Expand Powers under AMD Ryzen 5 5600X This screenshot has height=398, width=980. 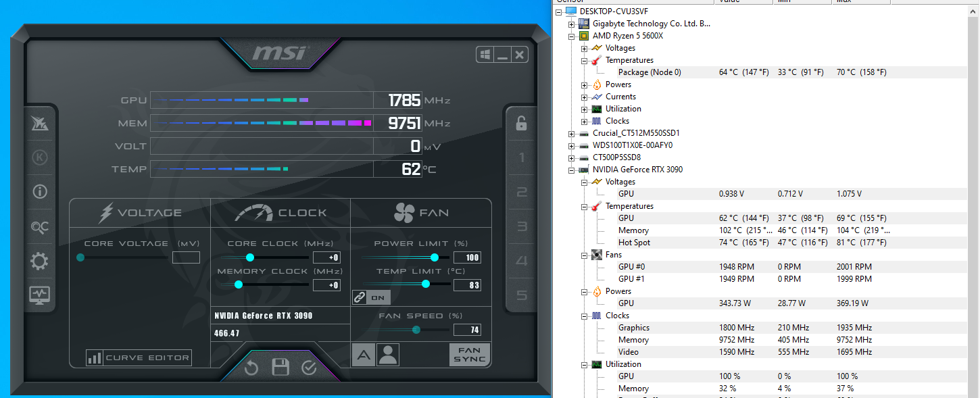pos(584,84)
